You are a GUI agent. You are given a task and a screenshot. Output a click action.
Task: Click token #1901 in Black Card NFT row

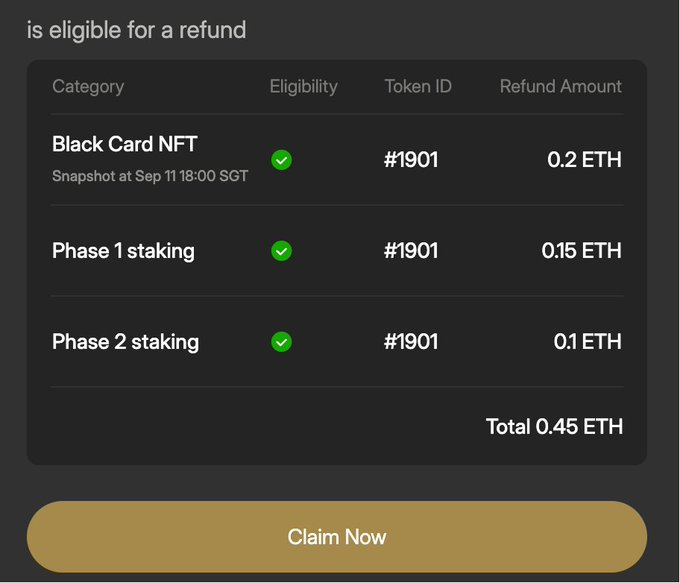[x=411, y=160]
